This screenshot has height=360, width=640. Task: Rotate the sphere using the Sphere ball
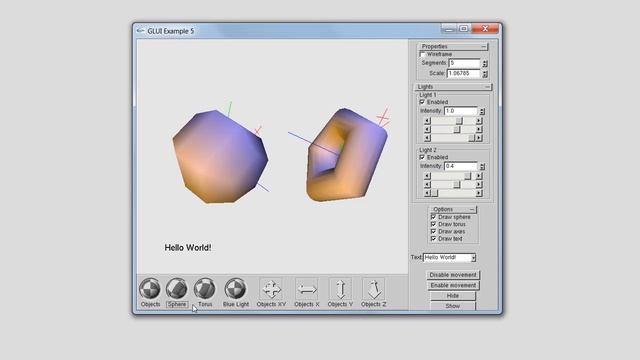point(177,289)
